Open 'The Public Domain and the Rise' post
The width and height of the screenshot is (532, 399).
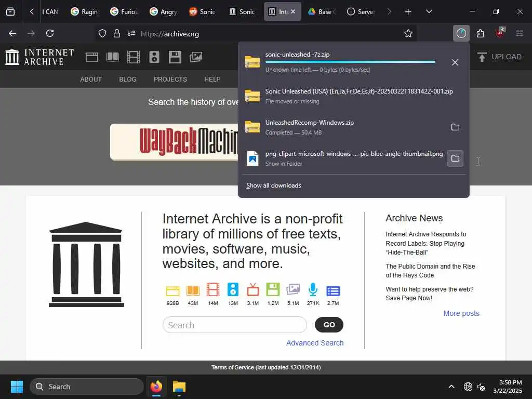[430, 271]
